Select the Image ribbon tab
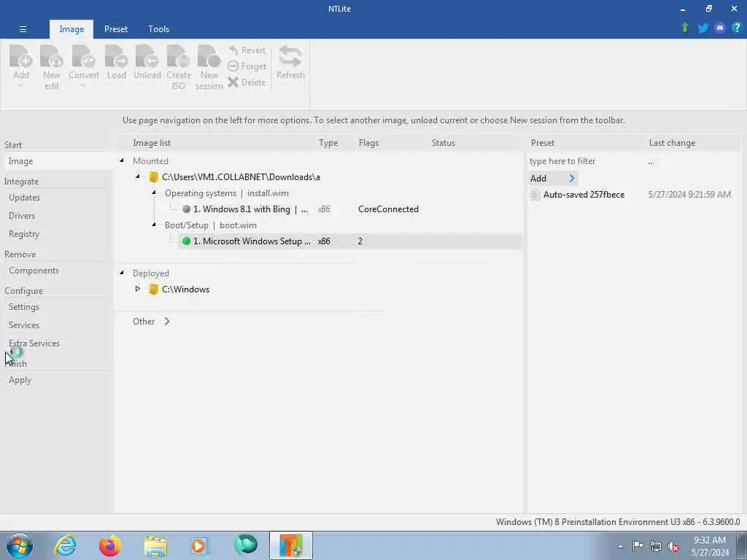 tap(71, 29)
